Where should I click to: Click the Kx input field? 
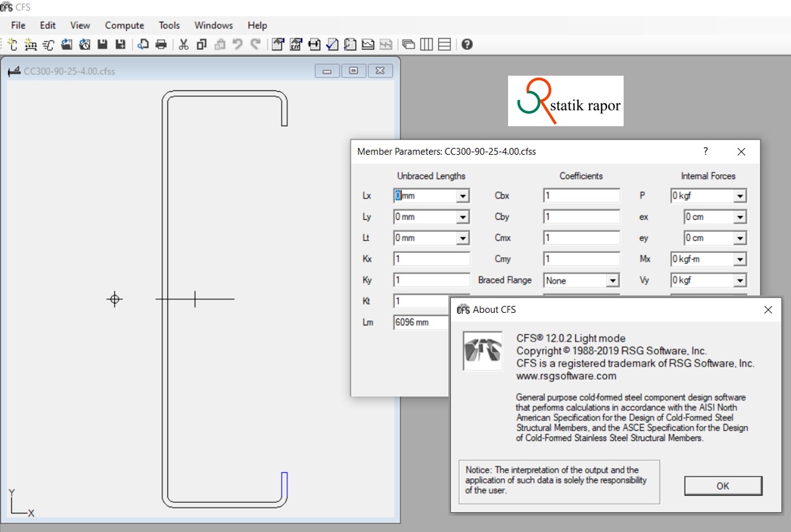click(x=431, y=258)
